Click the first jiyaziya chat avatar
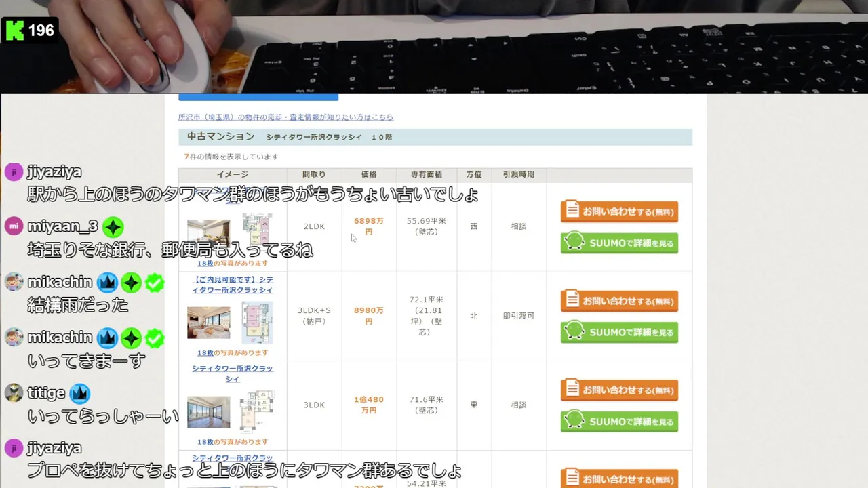Image resolution: width=868 pixels, height=488 pixels. click(14, 171)
